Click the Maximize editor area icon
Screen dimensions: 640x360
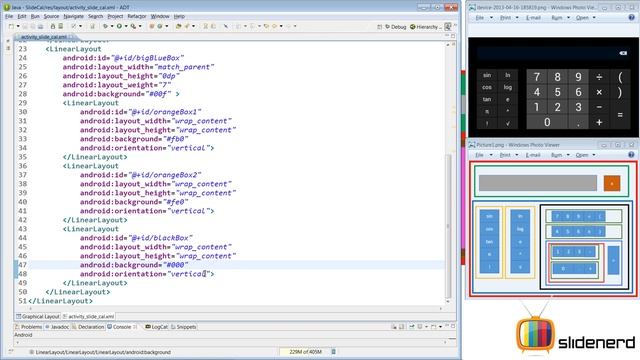[x=453, y=36]
